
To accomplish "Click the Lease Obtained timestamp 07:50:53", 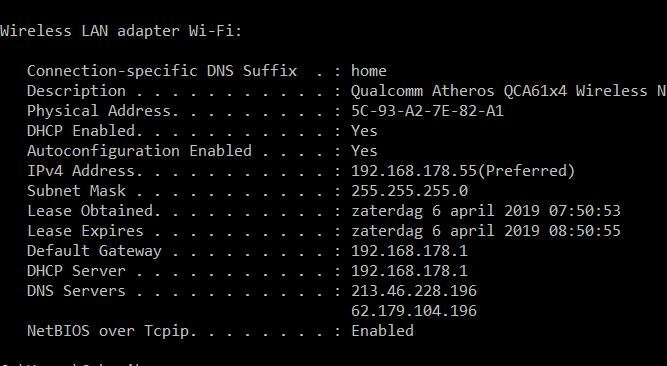I will coord(584,211).
